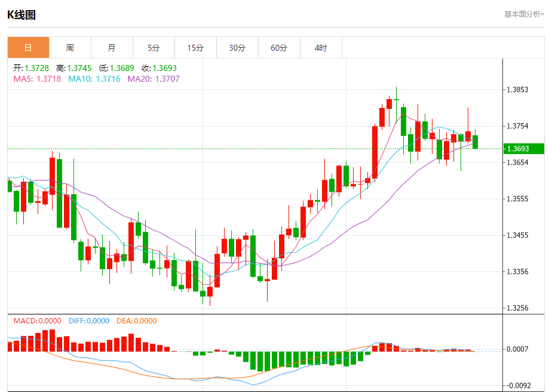Open the 15分 chart tab
Viewport: 549px width, 392px height.
195,48
